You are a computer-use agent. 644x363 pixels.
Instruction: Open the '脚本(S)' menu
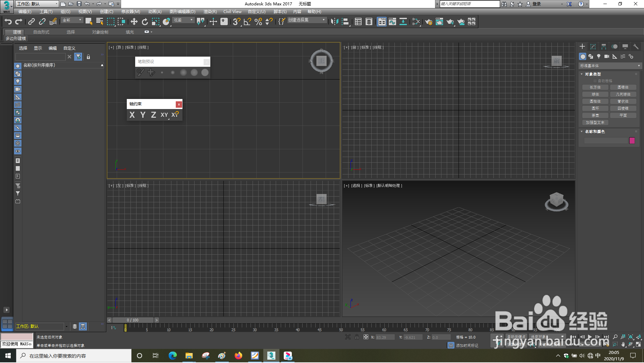click(280, 12)
